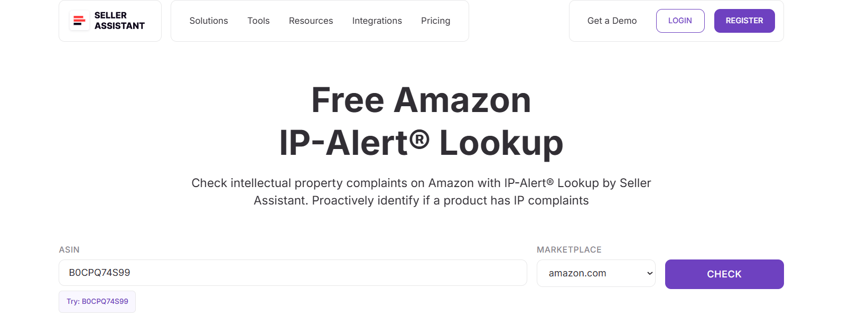Click the ASIN input field
This screenshot has width=868, height=325.
point(293,273)
